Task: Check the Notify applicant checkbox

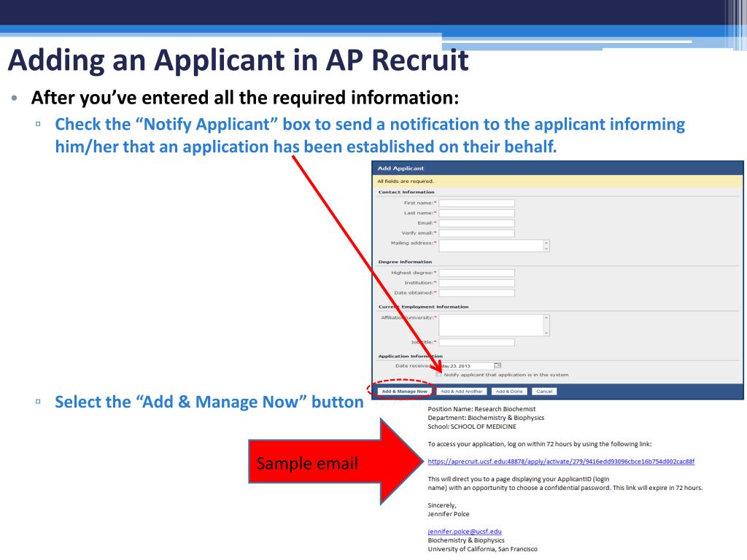Action: coord(438,375)
